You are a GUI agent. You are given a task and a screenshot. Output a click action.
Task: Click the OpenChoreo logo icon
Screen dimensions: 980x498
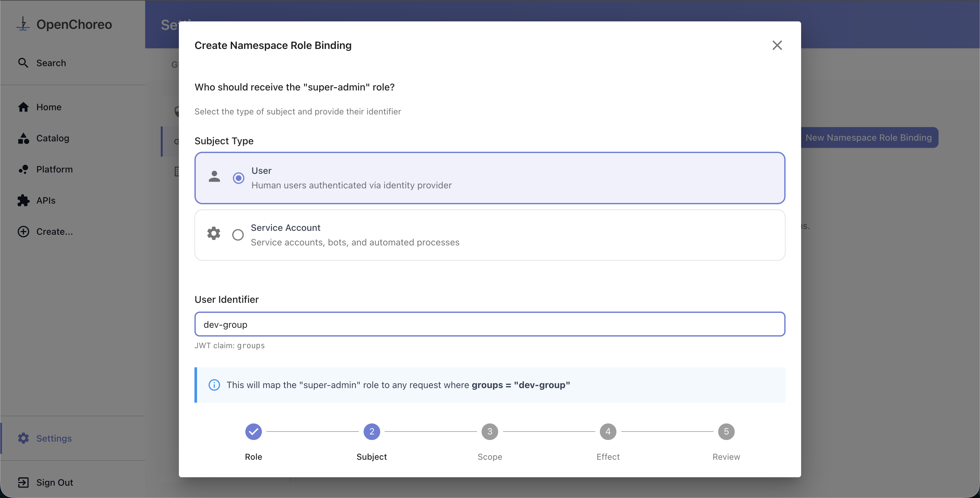pyautogui.click(x=23, y=24)
